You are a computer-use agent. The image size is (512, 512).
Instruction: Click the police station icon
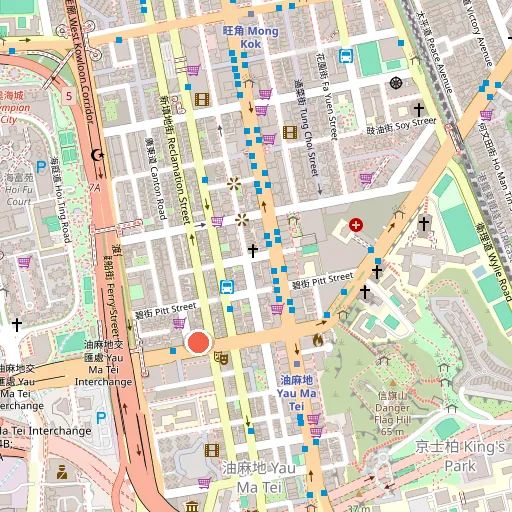[62, 472]
